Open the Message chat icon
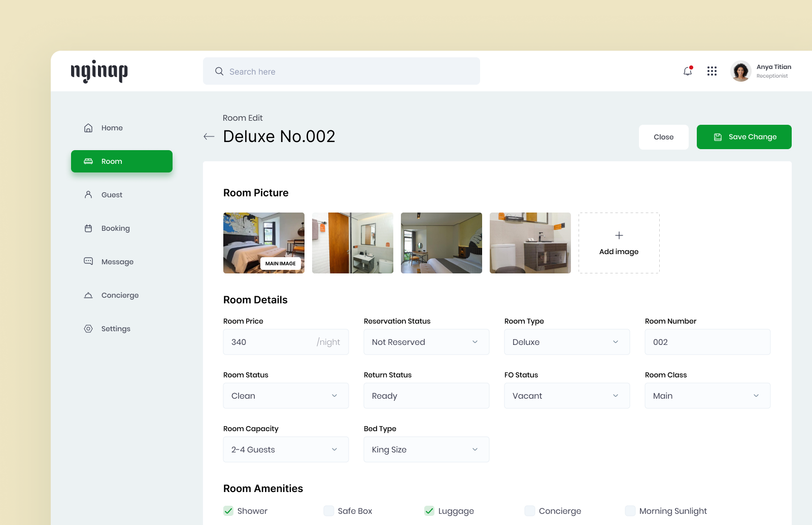 tap(88, 261)
